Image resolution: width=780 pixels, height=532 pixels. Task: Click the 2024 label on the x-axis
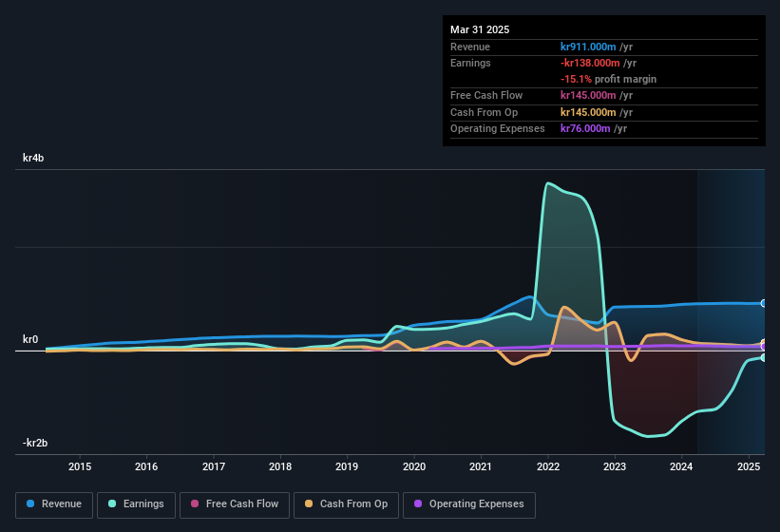[x=681, y=466]
